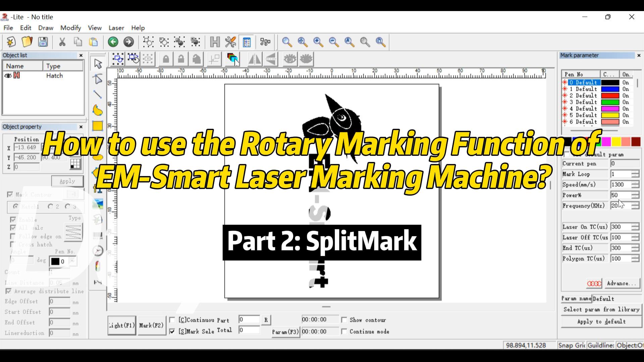The width and height of the screenshot is (644, 362).
Task: Adjust Frequency spinner arrows
Action: click(635, 206)
